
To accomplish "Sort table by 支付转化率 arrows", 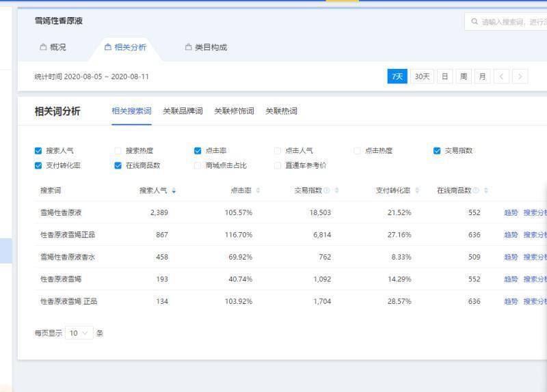I will pyautogui.click(x=417, y=191).
